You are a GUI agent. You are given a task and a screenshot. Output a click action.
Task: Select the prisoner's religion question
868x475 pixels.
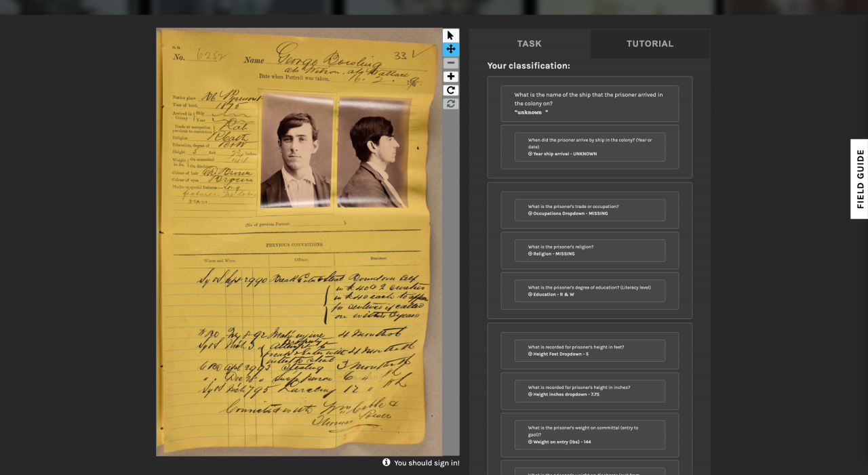click(561, 247)
